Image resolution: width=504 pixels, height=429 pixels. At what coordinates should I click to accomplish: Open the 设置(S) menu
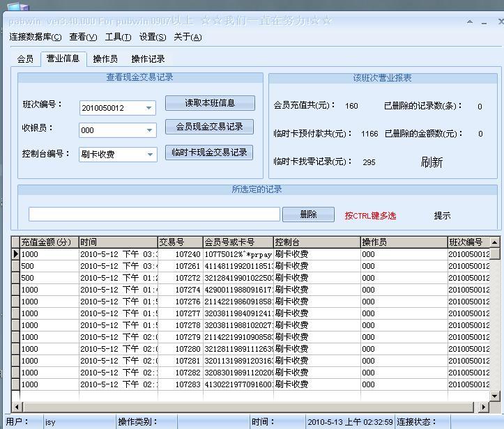[x=153, y=37]
